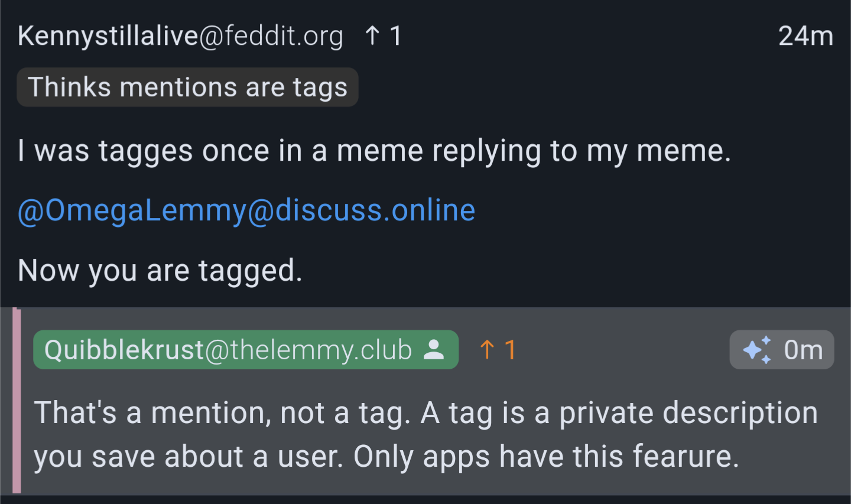Click the person icon next to Quibblekrust
The image size is (851, 504).
(x=434, y=350)
